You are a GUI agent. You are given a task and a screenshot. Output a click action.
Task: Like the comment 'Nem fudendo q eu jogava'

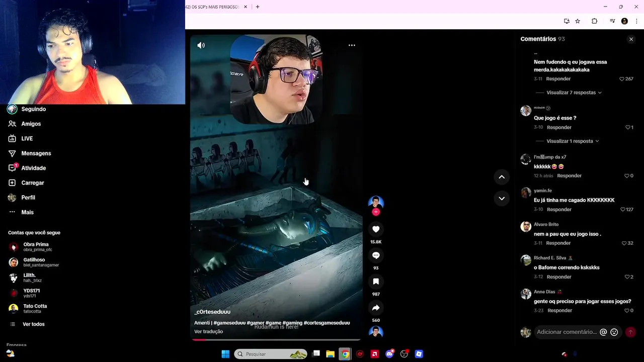click(622, 79)
